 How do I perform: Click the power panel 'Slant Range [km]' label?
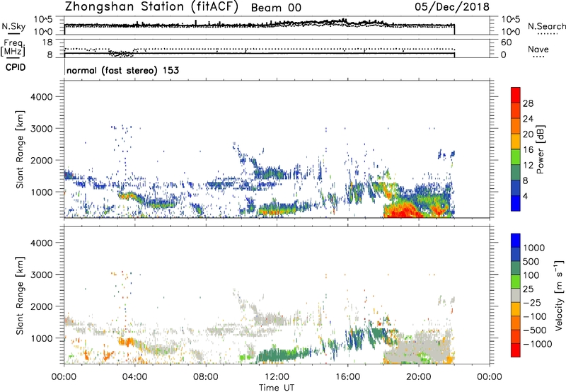pos(20,149)
